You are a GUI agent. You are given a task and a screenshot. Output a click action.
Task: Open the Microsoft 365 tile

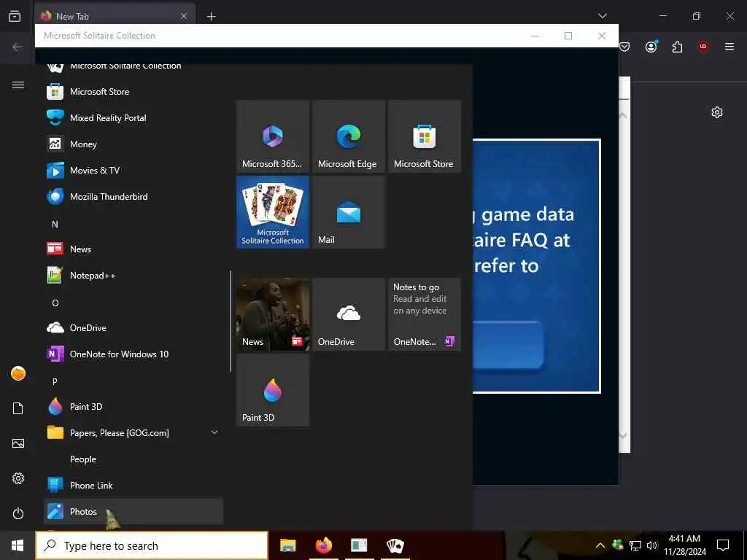pyautogui.click(x=273, y=136)
